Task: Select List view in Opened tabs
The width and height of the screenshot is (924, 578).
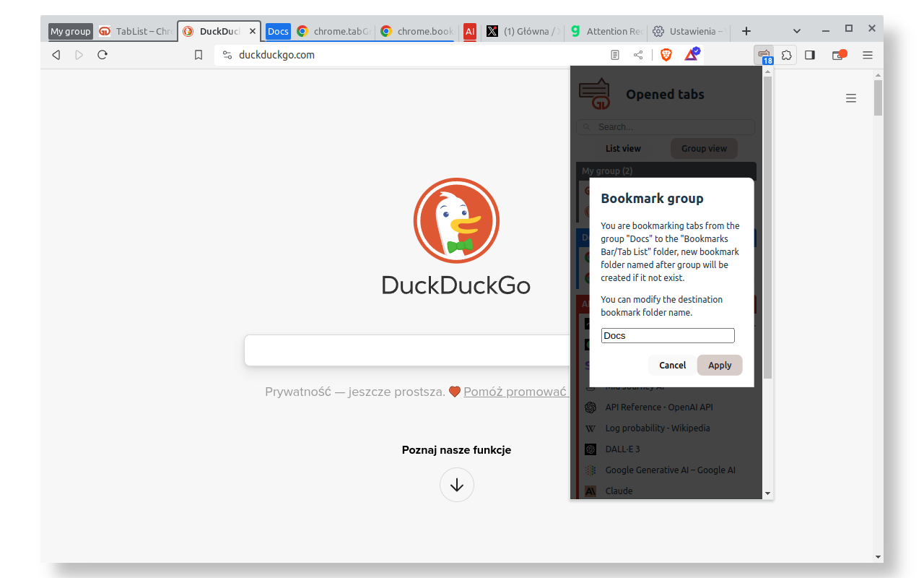Action: pyautogui.click(x=623, y=148)
